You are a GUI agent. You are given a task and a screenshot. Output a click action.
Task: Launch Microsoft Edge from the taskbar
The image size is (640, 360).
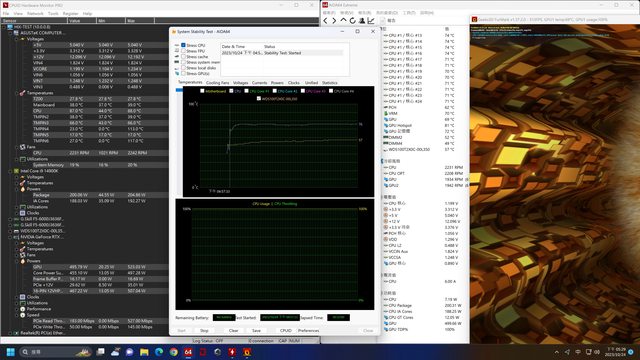pyautogui.click(x=159, y=352)
